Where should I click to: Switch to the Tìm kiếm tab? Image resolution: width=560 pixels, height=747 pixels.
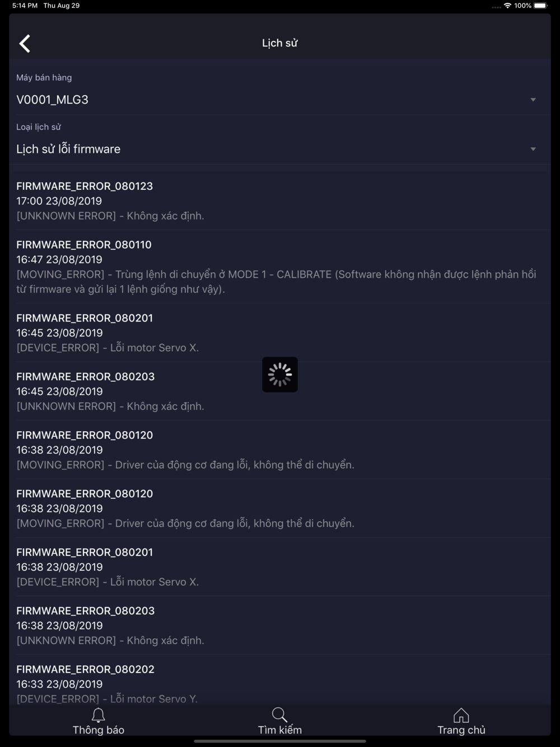coord(279,721)
